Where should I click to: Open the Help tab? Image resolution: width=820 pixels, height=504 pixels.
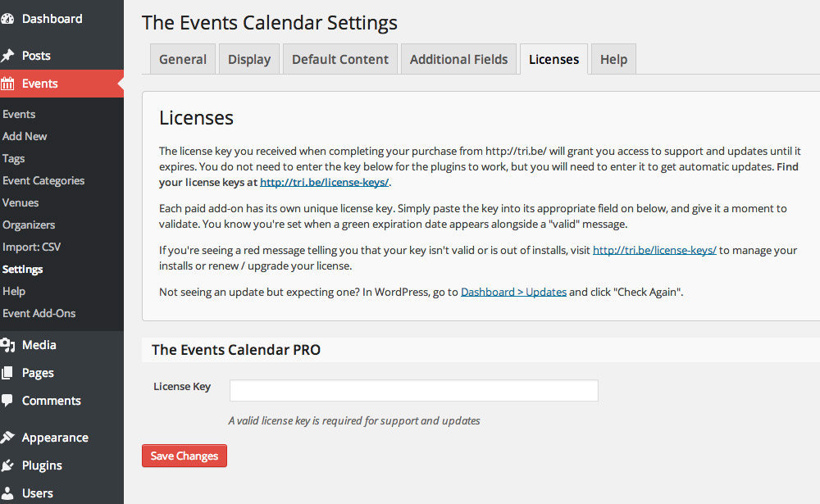[x=613, y=58]
